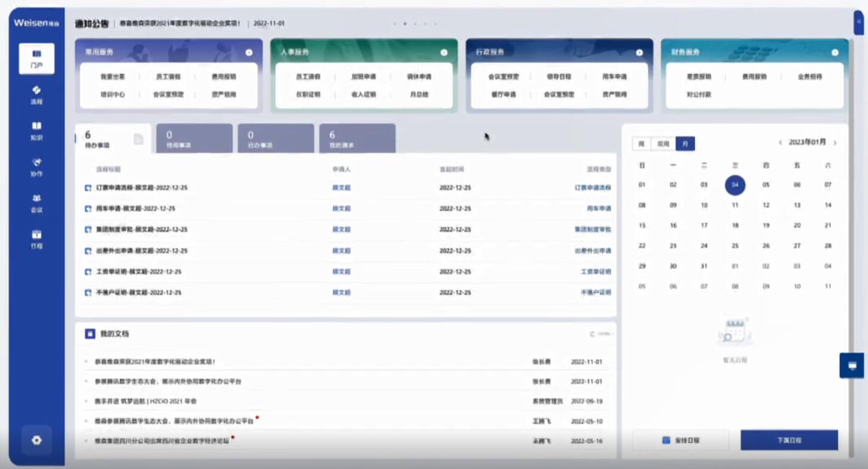The image size is (868, 469).
Task: Open settings gear at sidebar bottom
Action: pyautogui.click(x=37, y=440)
